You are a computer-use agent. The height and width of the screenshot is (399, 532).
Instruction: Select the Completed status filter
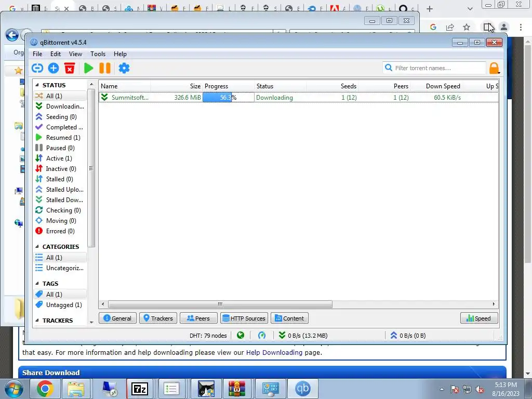pos(60,127)
